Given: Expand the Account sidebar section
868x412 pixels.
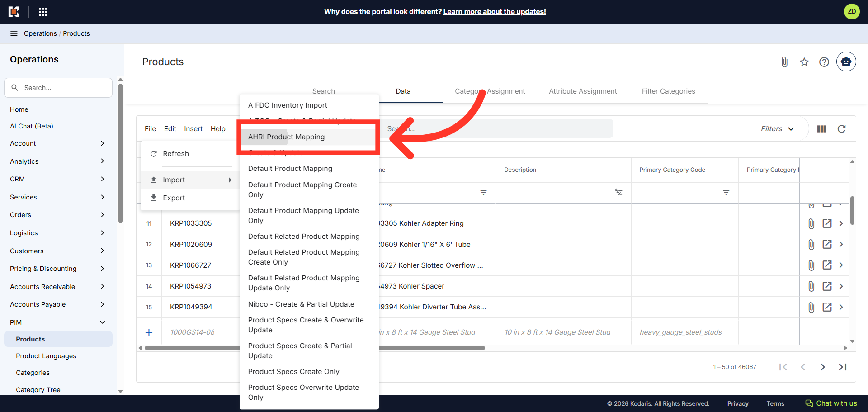Looking at the screenshot, I should (x=102, y=143).
